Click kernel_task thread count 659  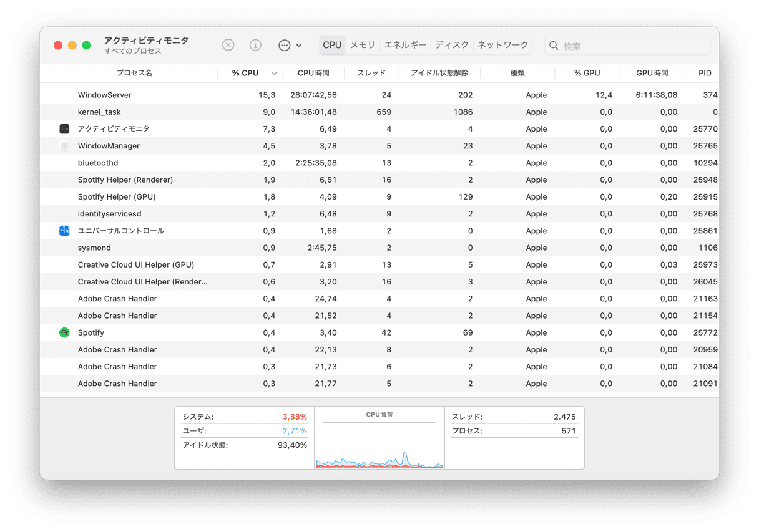tap(384, 112)
